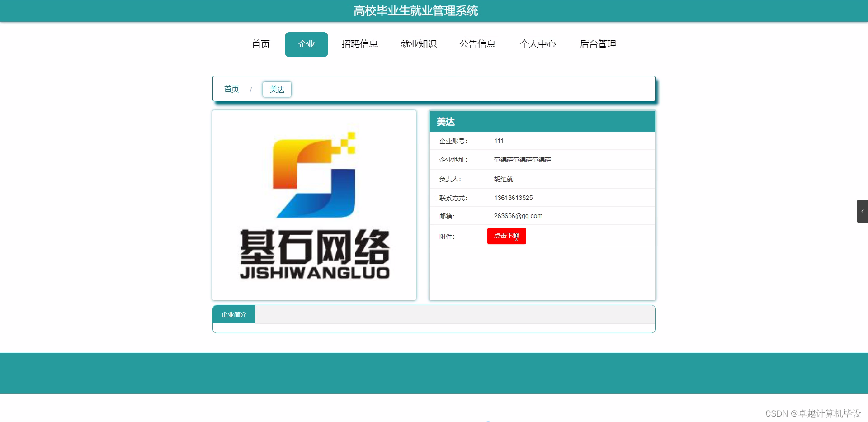Select the email address 263656@qq.com
The height and width of the screenshot is (422, 868).
pyautogui.click(x=518, y=216)
